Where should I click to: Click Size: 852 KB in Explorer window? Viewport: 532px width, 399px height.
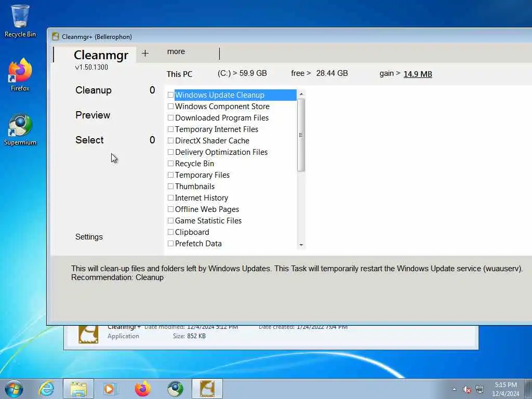tap(189, 336)
